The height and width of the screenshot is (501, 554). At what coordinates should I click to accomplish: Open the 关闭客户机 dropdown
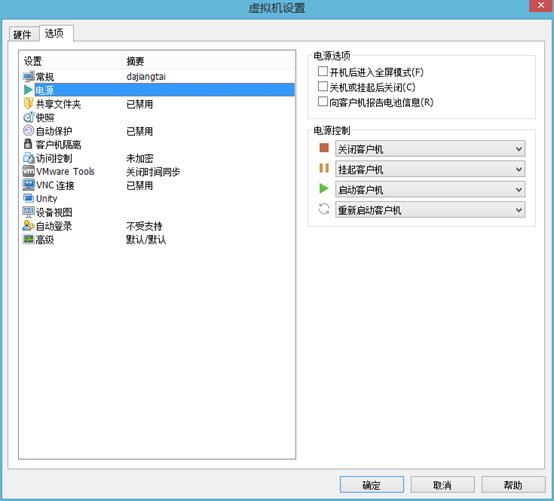point(430,149)
